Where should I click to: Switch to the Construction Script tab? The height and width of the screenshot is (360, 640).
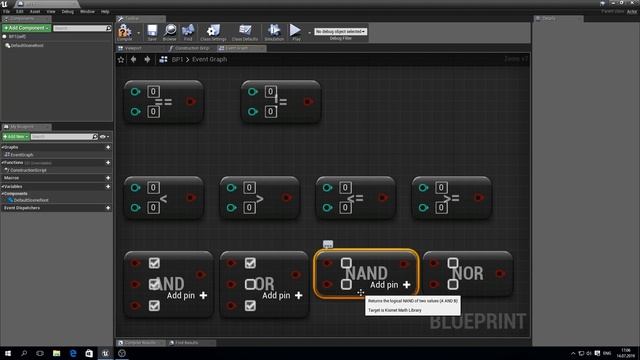(192, 48)
